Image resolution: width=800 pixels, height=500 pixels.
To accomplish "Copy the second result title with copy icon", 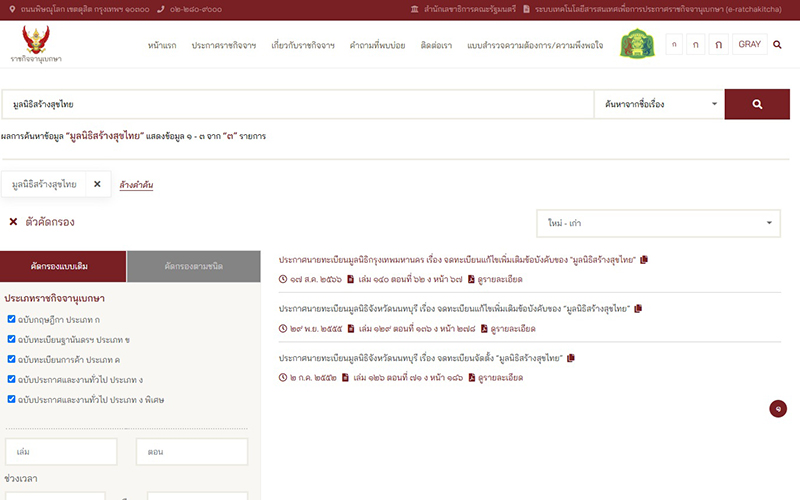I will (638, 309).
